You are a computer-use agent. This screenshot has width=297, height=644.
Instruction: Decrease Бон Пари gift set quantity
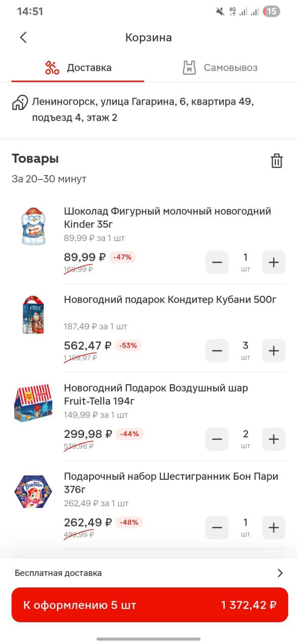pyautogui.click(x=217, y=527)
